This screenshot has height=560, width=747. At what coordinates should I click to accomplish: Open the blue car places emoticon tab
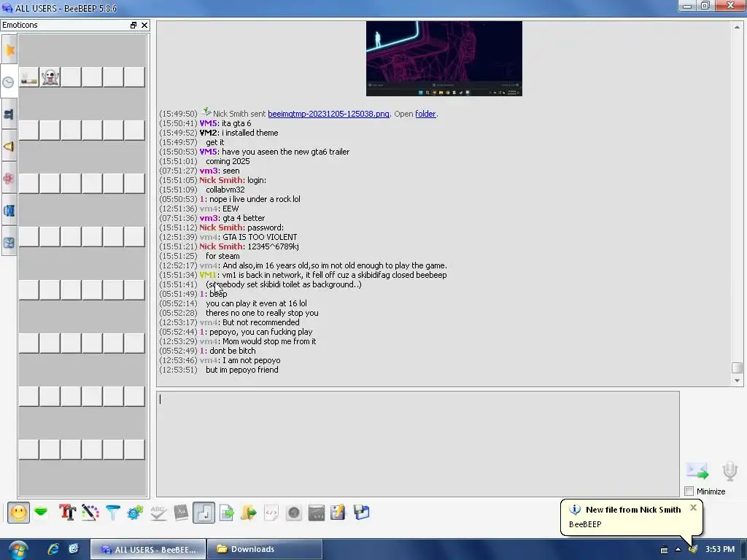[9, 211]
